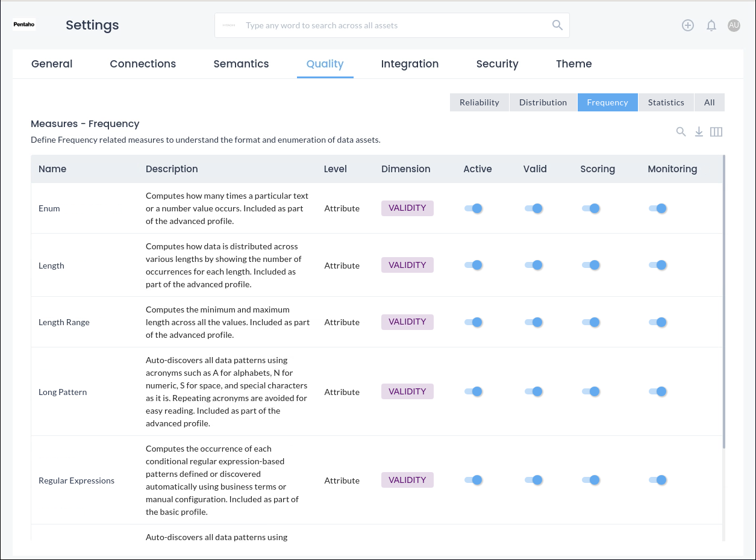The width and height of the screenshot is (756, 560).
Task: Open the AU user avatar menu
Action: tap(733, 25)
